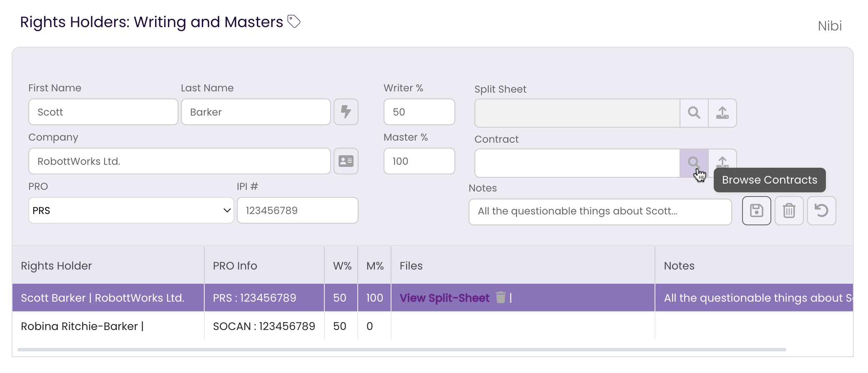
Task: Click the Contract text field
Action: tap(577, 163)
